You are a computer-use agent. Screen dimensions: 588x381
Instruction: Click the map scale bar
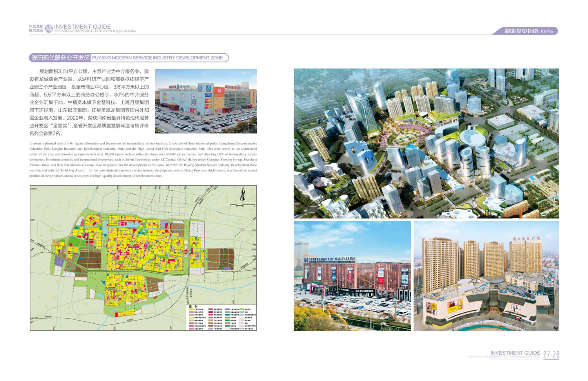(239, 205)
